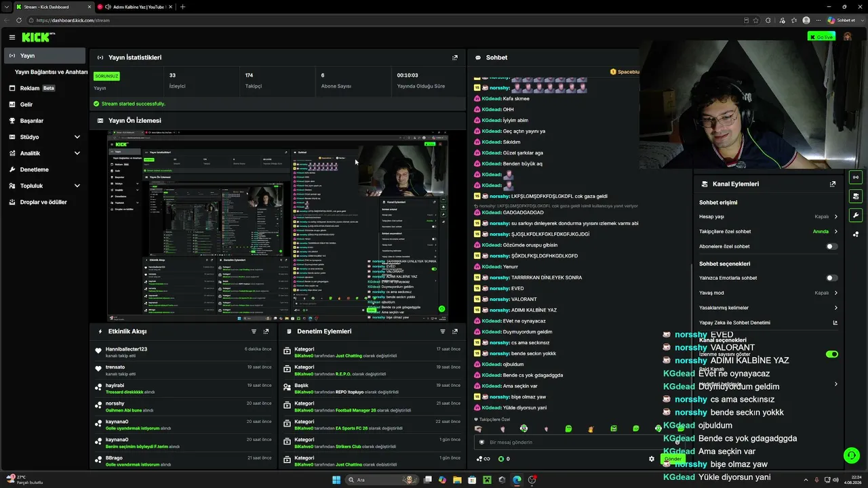The image size is (868, 488).
Task: Disable İzlenme sayısını göster switch
Action: pos(831,354)
